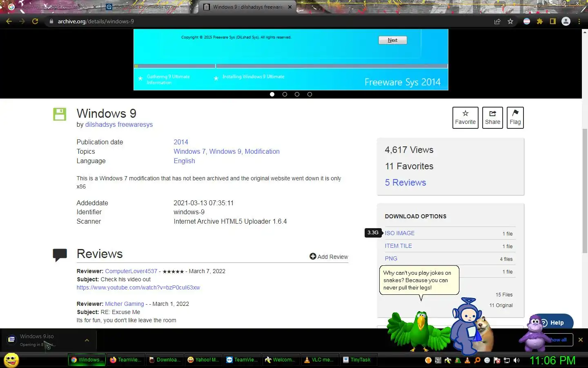Open the Windows 9 topic link

[x=225, y=151]
